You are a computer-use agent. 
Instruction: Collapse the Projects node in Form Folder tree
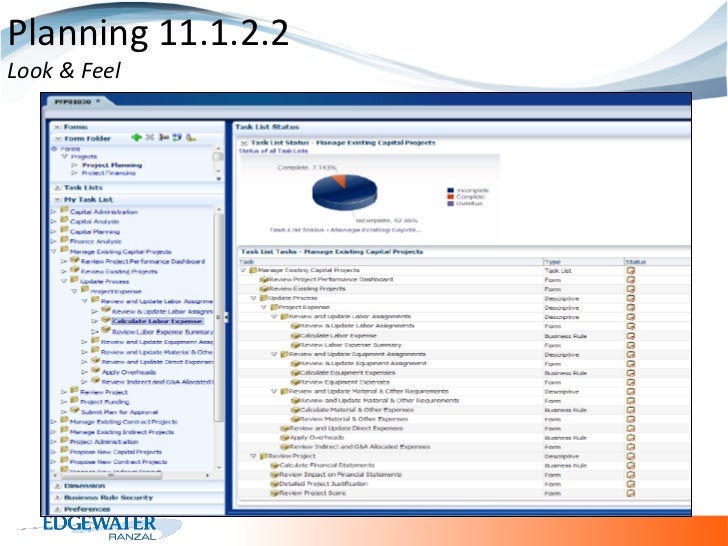[65, 157]
